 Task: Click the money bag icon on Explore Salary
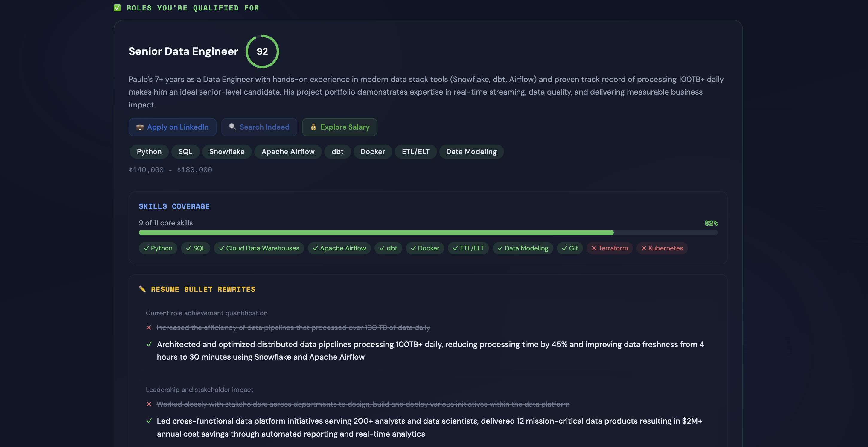point(313,127)
